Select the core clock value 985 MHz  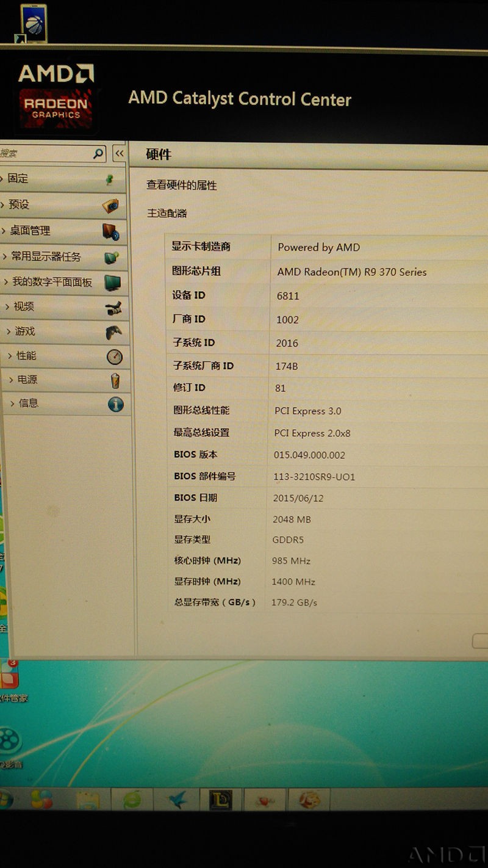[x=291, y=561]
